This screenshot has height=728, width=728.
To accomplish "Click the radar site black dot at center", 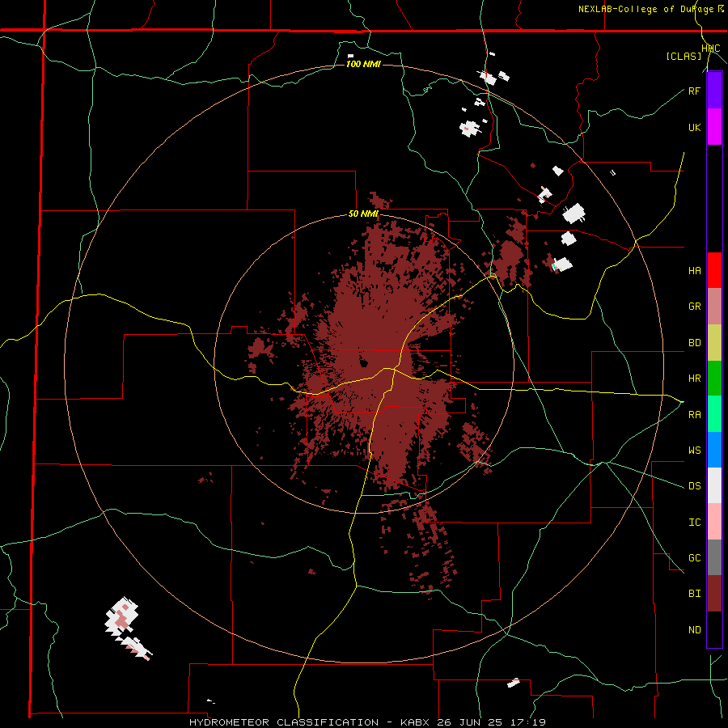I will pyautogui.click(x=363, y=363).
